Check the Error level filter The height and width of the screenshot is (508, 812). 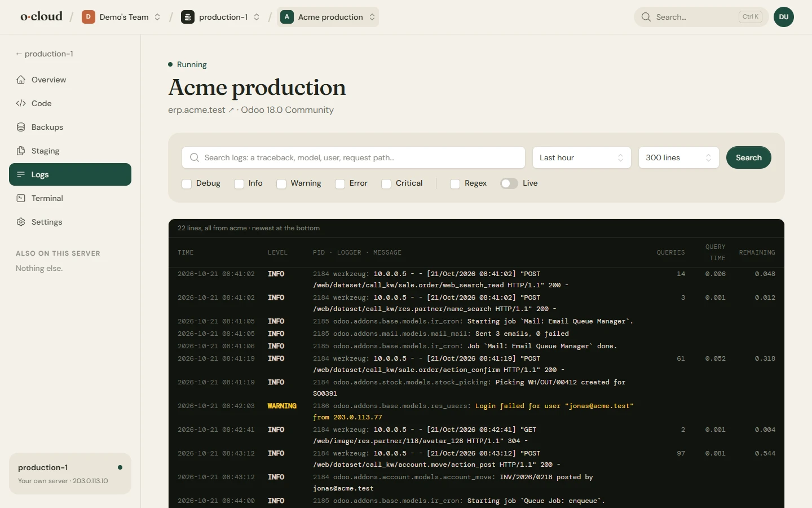pos(340,183)
